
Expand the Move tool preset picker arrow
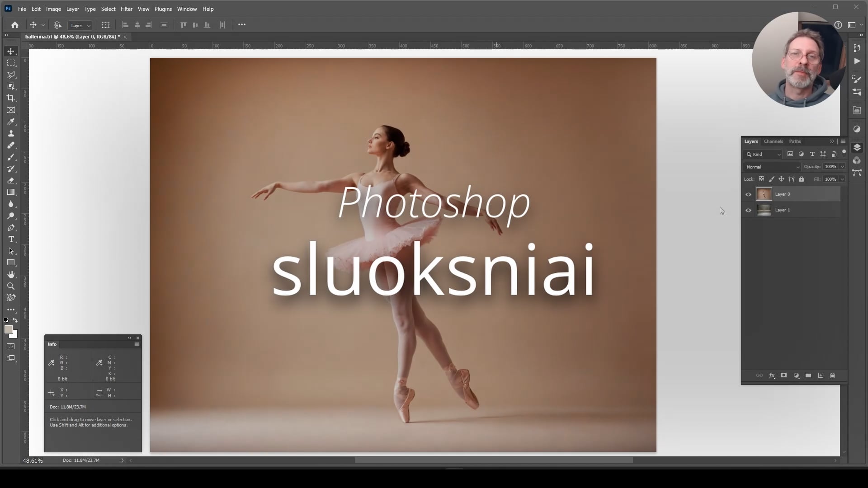(x=43, y=25)
